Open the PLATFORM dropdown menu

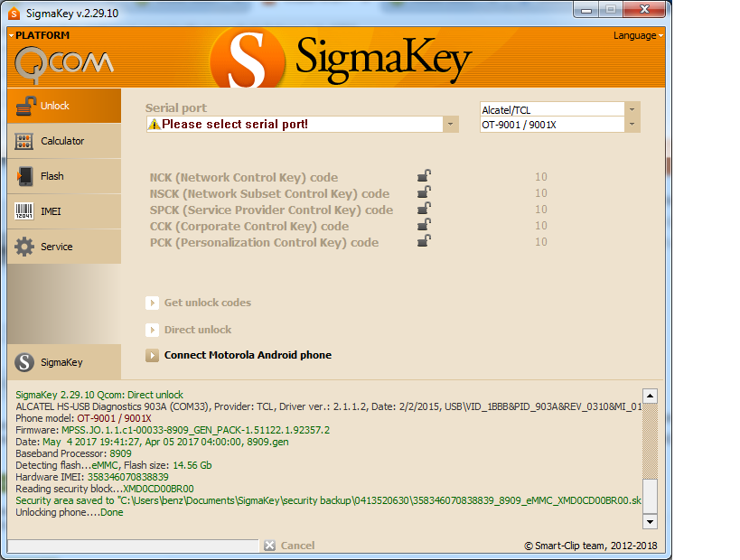click(39, 35)
